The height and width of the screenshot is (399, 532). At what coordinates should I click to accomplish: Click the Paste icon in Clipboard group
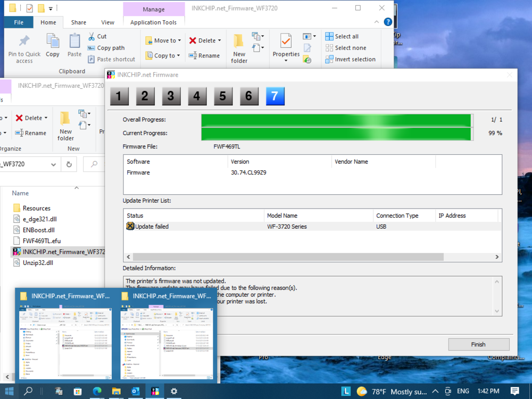[74, 41]
